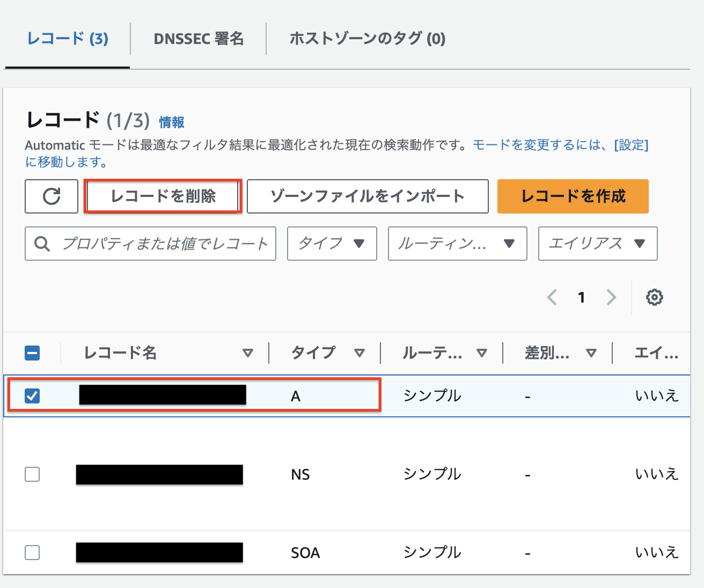The height and width of the screenshot is (588, 704).
Task: Click the previous page chevron
Action: pos(552,297)
